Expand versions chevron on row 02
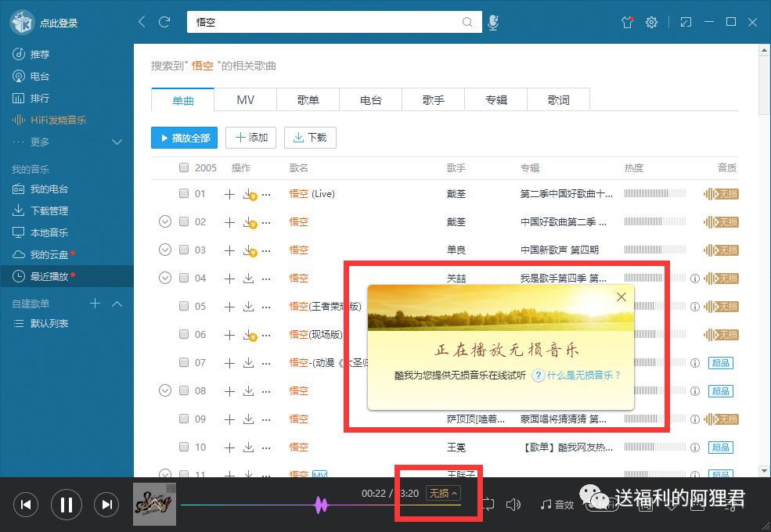Screen dimensions: 771x532 click(165, 221)
